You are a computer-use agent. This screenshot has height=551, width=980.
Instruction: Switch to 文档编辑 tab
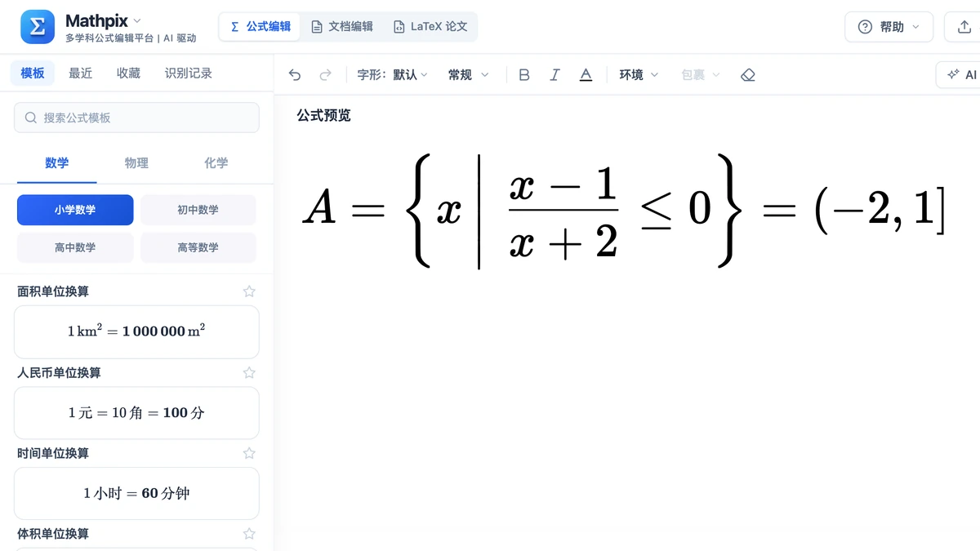tap(342, 26)
